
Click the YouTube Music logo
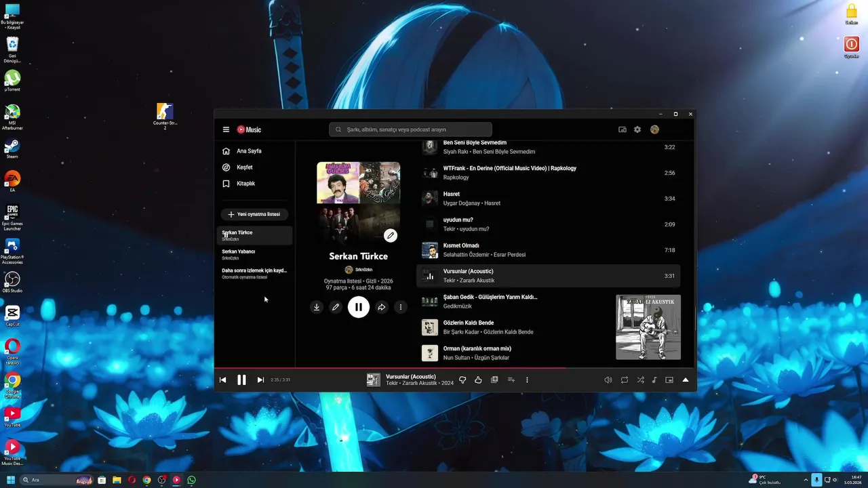click(x=249, y=129)
